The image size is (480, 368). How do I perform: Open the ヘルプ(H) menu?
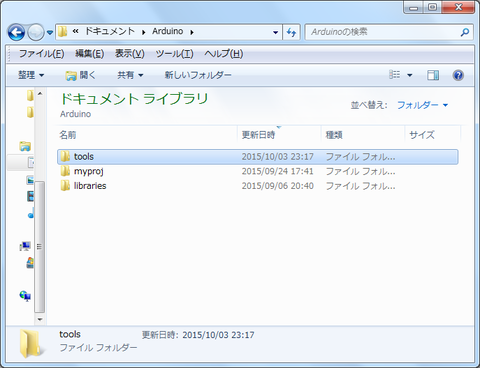224,54
